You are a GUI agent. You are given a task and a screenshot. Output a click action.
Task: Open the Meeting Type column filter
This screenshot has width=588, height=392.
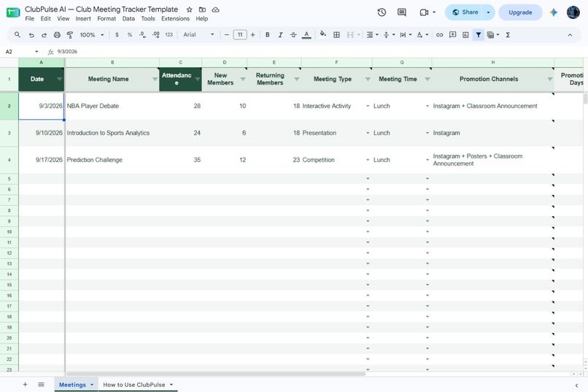pyautogui.click(x=368, y=79)
